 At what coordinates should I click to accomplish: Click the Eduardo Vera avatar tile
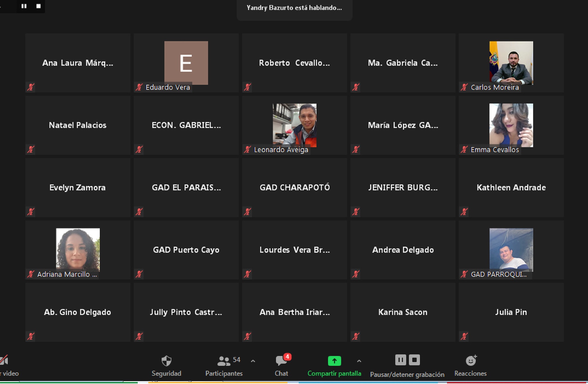[x=186, y=63]
